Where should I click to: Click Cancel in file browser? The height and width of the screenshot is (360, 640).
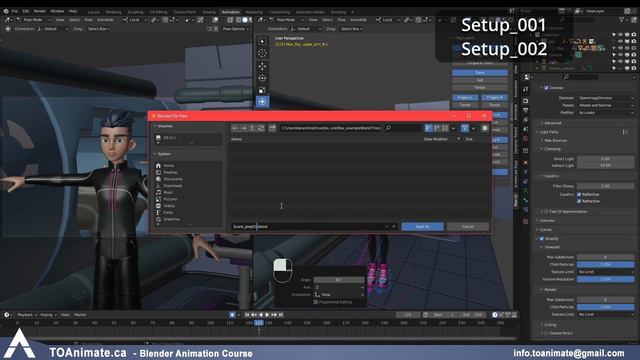468,227
